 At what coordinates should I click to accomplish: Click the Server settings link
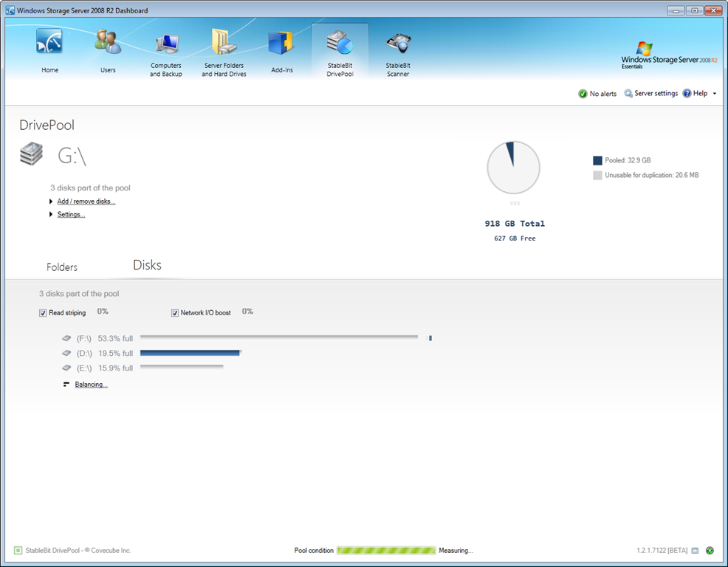[x=656, y=93]
